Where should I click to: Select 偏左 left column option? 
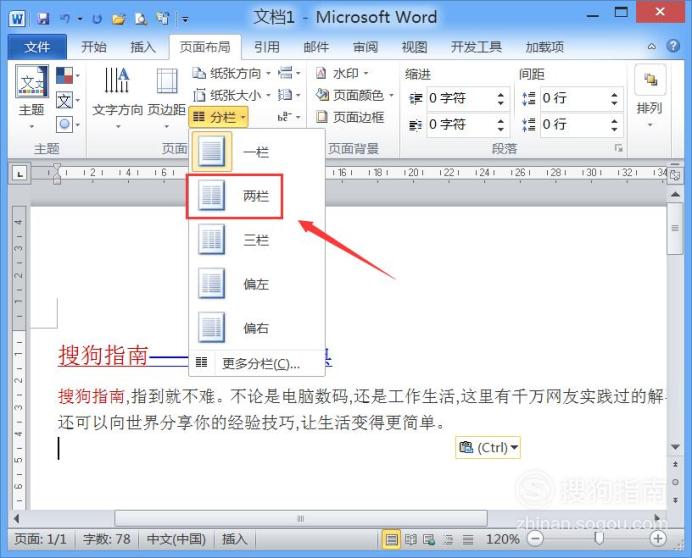tap(256, 283)
